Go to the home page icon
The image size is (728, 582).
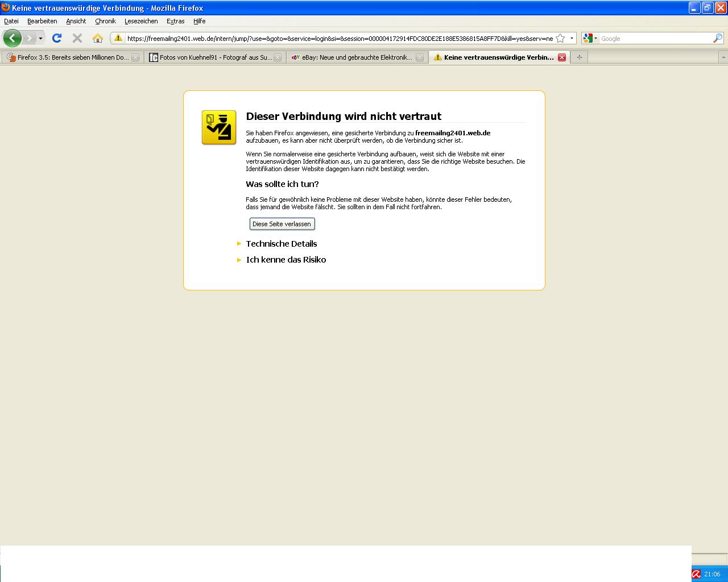[x=98, y=38]
